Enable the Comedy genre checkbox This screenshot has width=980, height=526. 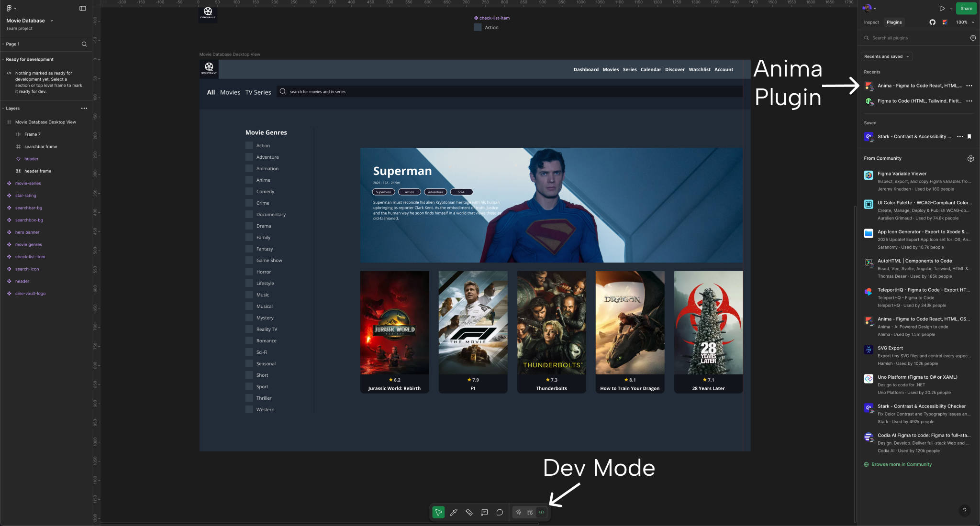pyautogui.click(x=249, y=191)
